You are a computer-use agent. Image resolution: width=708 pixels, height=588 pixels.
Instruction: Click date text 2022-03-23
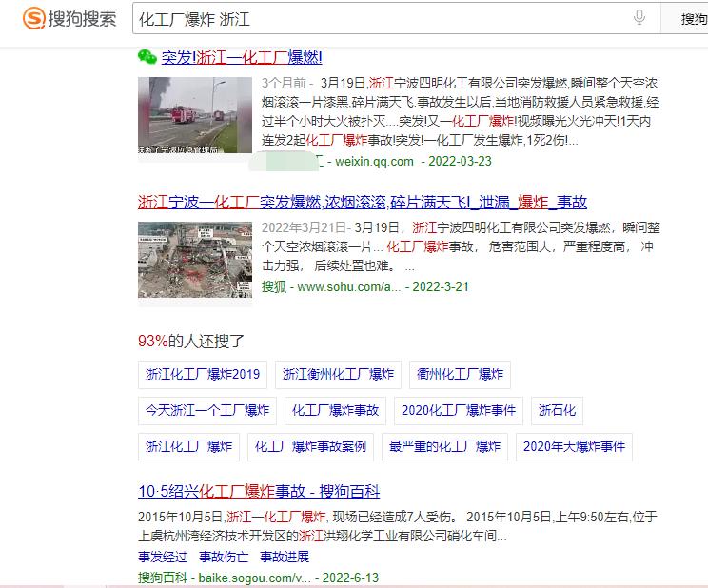tap(460, 161)
